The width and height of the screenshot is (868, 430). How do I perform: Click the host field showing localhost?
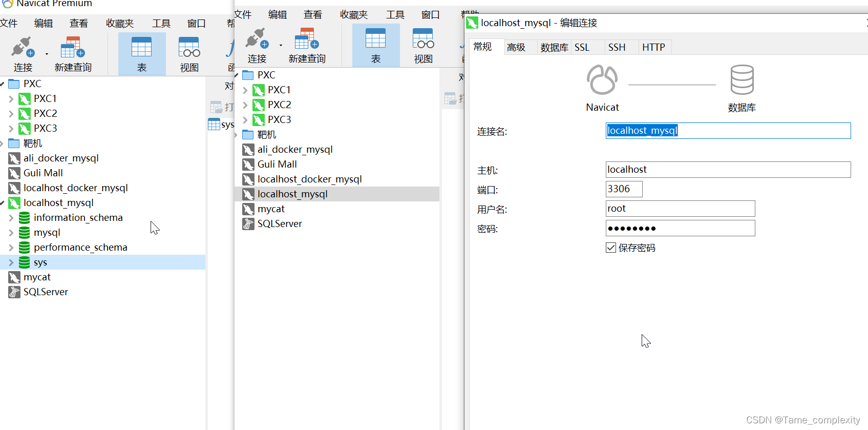(728, 170)
